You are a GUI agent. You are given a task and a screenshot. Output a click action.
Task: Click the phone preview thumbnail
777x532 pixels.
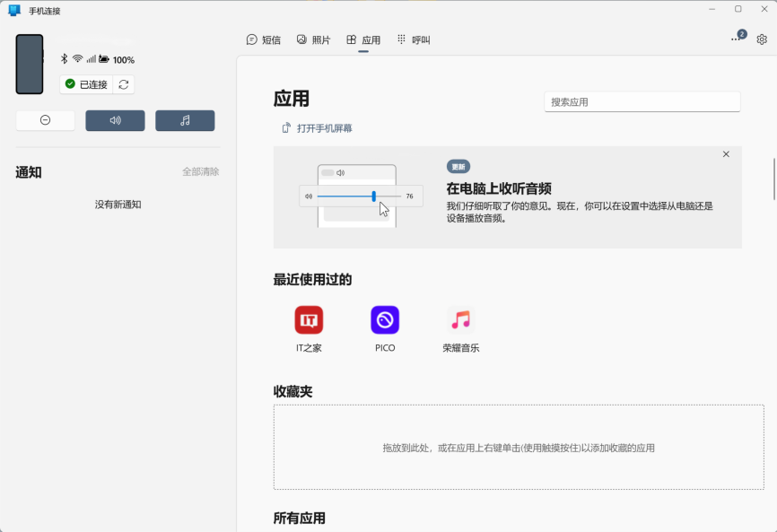tap(30, 65)
